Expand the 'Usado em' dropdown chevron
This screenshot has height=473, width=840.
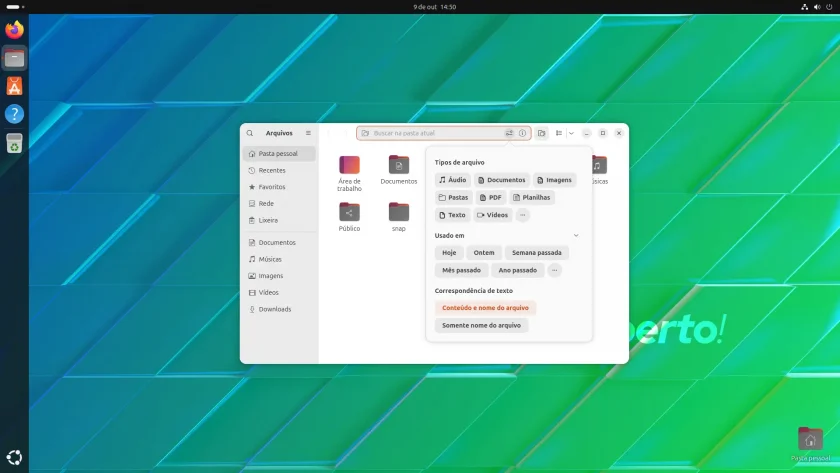[x=576, y=235]
